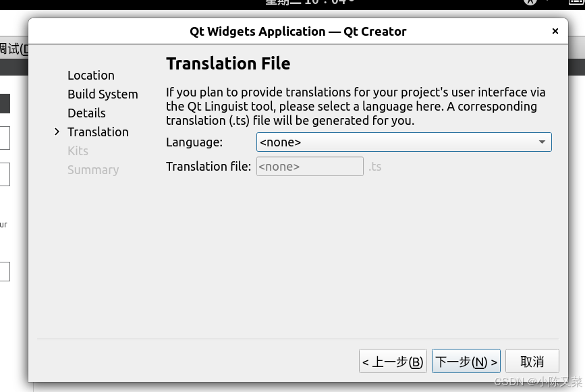Image resolution: width=585 pixels, height=392 pixels.
Task: Click the Translation File heading
Action: pos(228,63)
